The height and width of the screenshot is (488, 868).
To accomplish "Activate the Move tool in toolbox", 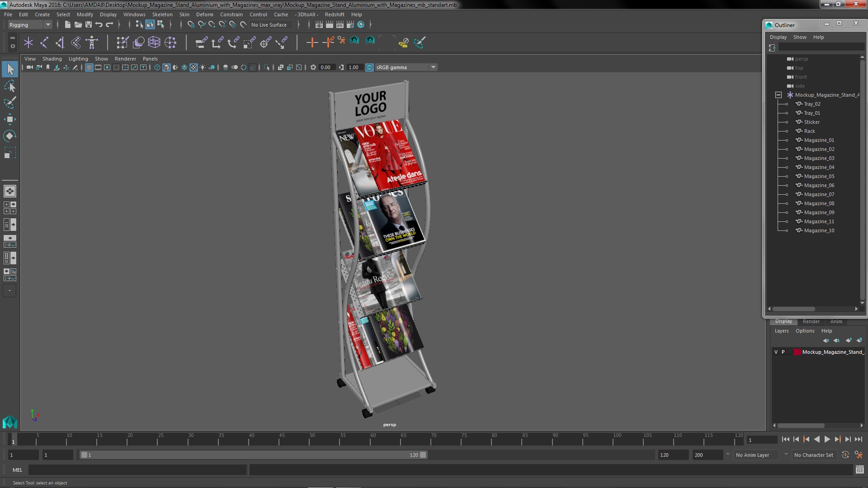I will (10, 119).
